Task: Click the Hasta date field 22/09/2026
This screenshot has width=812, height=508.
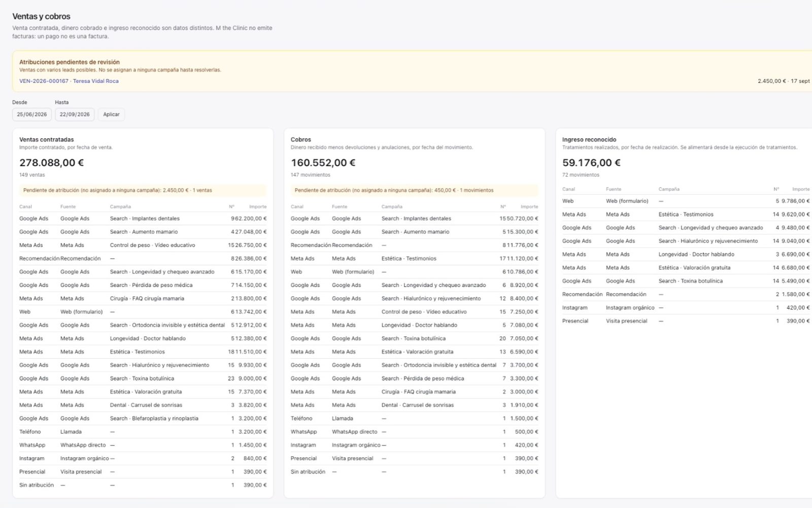Action: (x=75, y=114)
